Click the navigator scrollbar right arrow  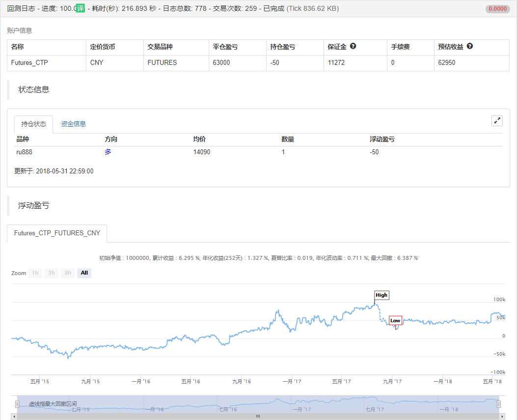pyautogui.click(x=502, y=417)
